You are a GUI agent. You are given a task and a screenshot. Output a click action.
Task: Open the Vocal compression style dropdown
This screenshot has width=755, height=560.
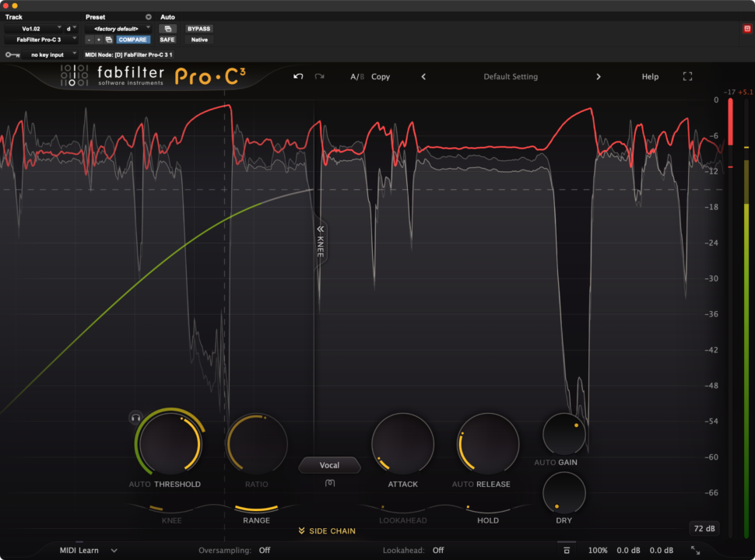click(x=329, y=465)
